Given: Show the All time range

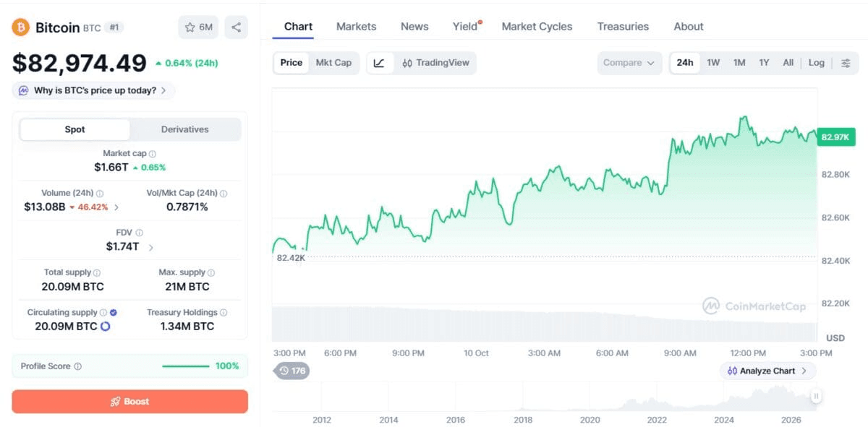Looking at the screenshot, I should point(788,63).
